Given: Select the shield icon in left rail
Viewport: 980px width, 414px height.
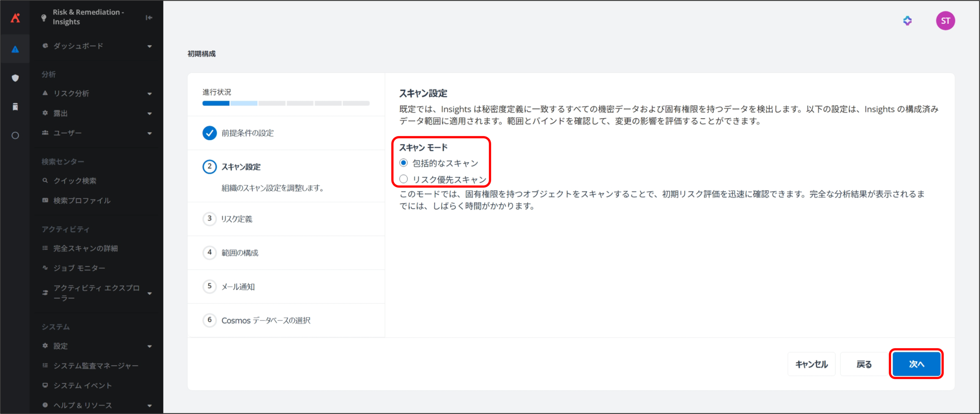Looking at the screenshot, I should tap(15, 78).
